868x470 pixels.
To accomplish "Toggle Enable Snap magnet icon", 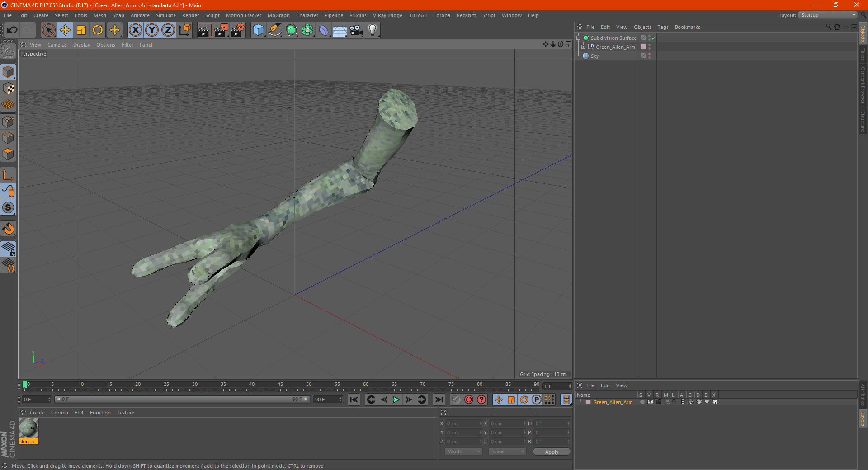I will (x=8, y=229).
